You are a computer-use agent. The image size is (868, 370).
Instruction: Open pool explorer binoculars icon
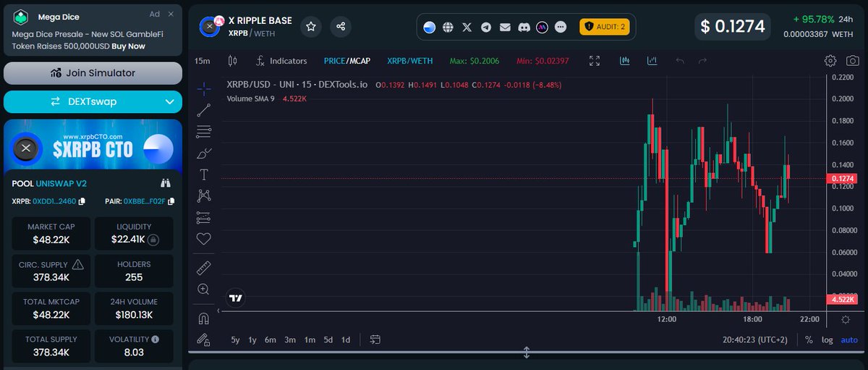(165, 183)
